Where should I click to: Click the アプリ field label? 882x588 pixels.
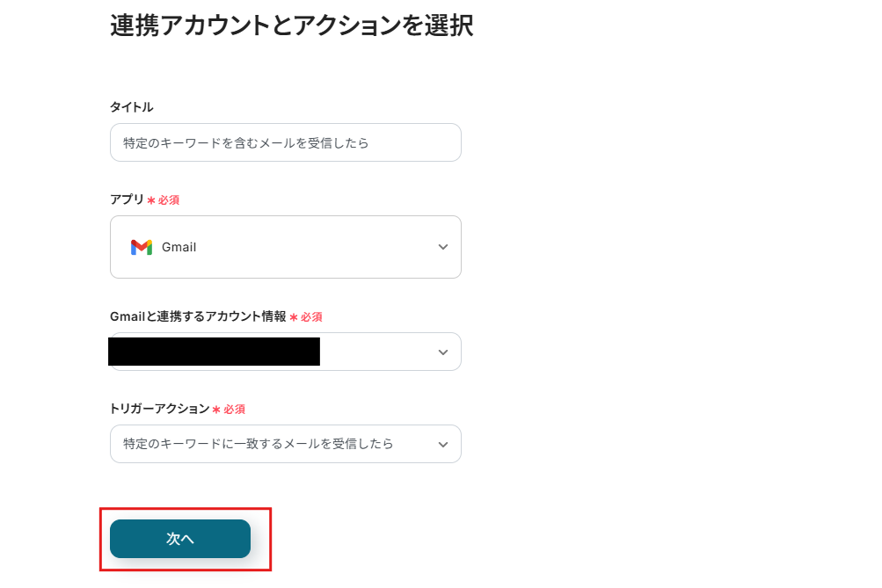127,200
